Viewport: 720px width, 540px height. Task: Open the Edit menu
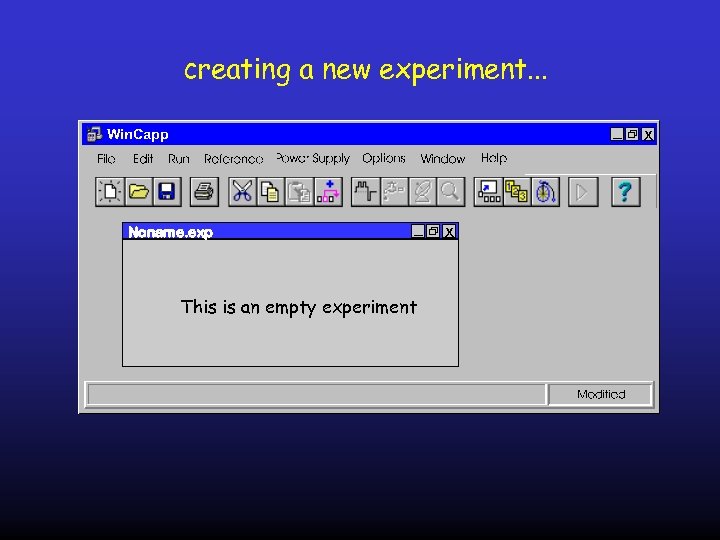tap(143, 159)
